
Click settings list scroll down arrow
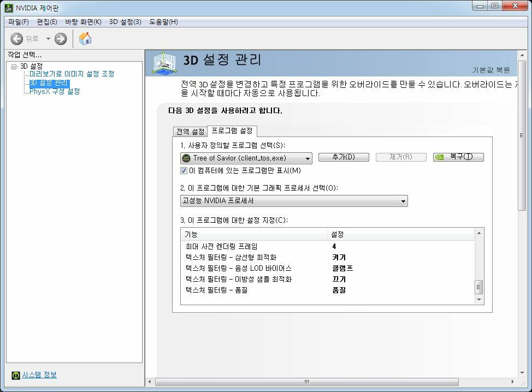click(x=479, y=299)
